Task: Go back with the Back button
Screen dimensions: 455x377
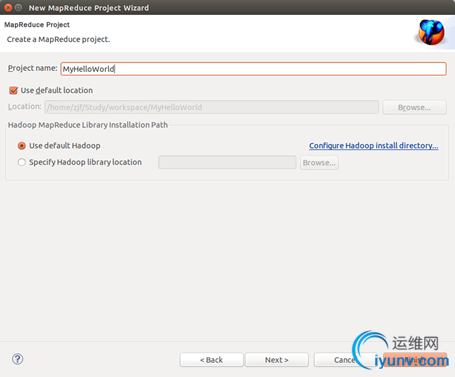Action: coord(211,360)
